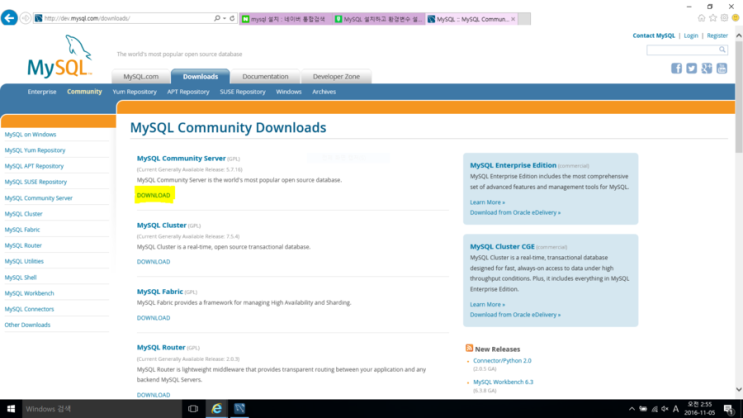Click MySQL app icon on taskbar
This screenshot has width=743, height=418.
[239, 409]
